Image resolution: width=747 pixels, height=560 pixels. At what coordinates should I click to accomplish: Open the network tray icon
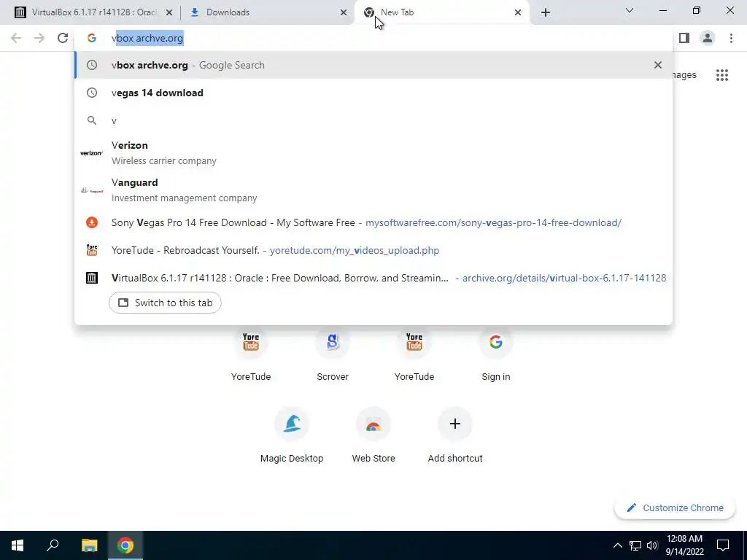tap(635, 545)
